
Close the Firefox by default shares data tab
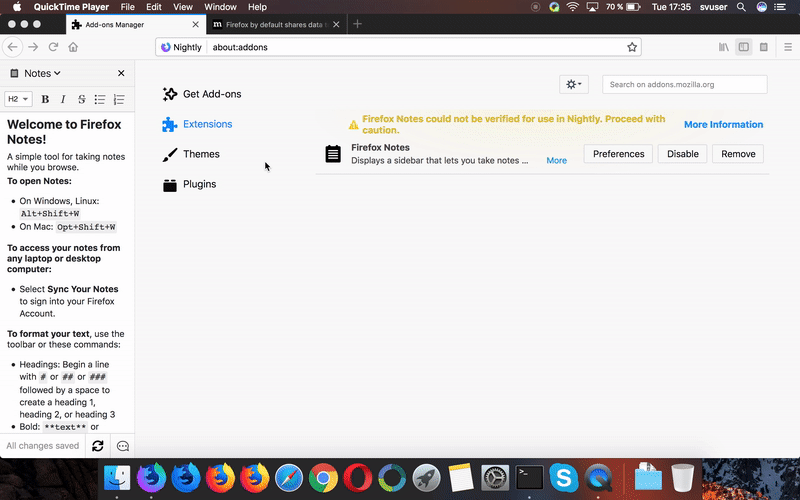pyautogui.click(x=336, y=24)
